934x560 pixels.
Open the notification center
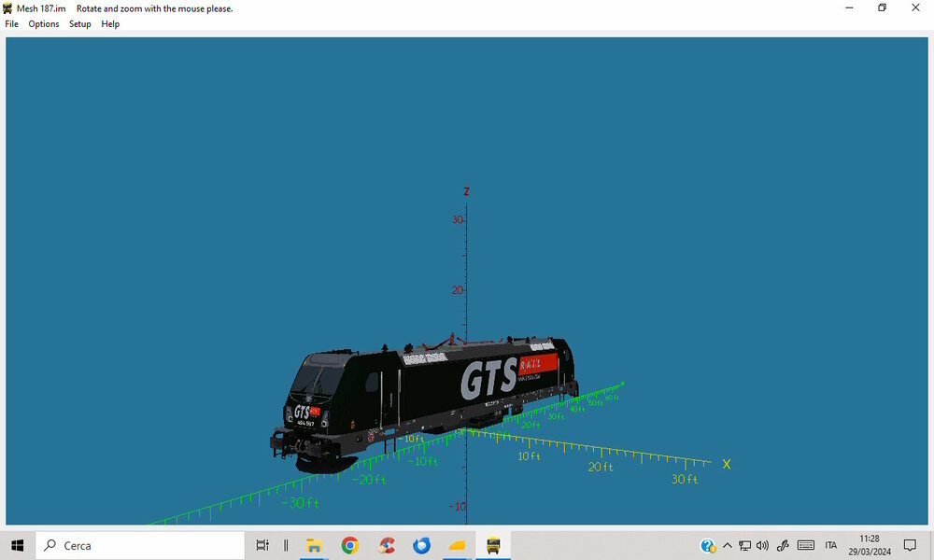(x=910, y=545)
